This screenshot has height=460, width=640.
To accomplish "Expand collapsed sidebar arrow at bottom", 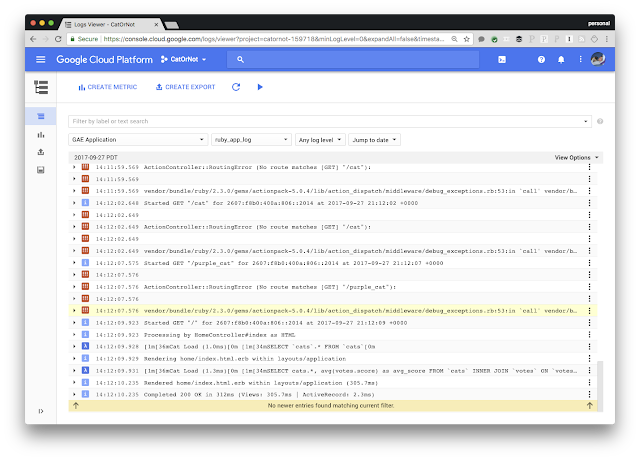I will [x=41, y=411].
